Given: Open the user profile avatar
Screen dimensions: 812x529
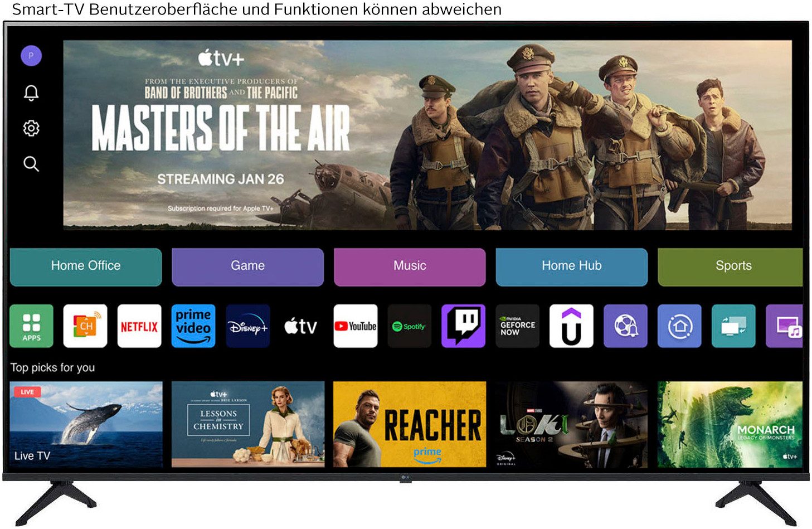Looking at the screenshot, I should coord(31,56).
